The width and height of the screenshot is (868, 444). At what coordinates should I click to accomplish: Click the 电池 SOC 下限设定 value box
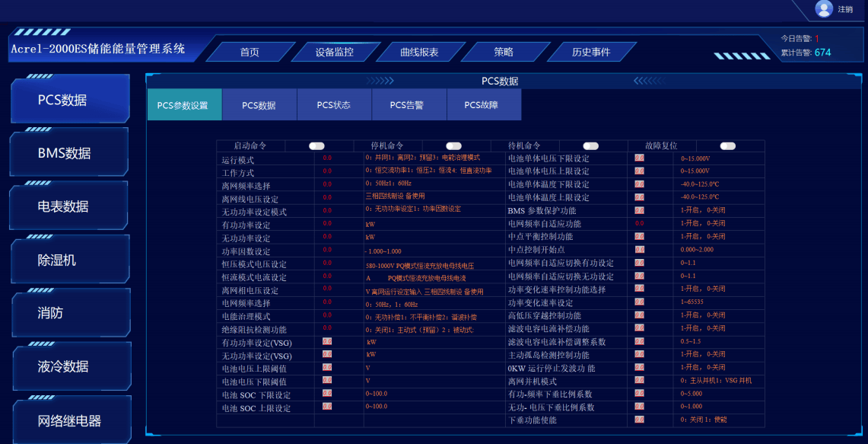[x=327, y=394]
